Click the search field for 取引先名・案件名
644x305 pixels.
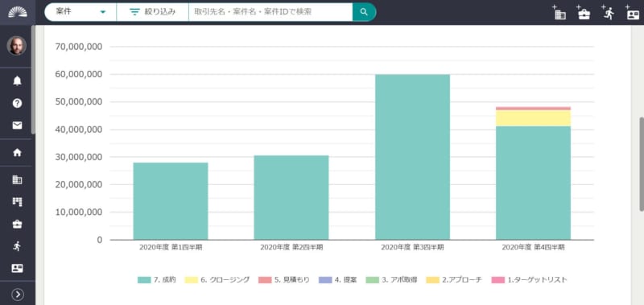point(270,12)
